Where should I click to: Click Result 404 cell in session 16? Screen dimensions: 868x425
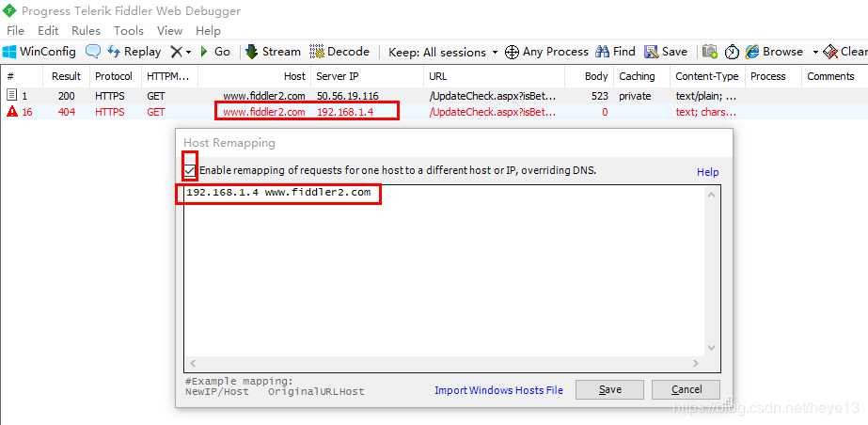67,112
